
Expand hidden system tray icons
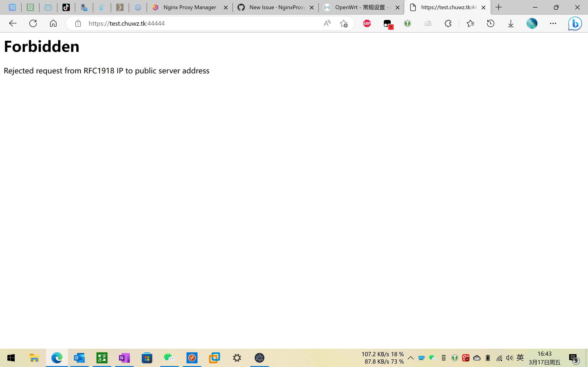tap(411, 357)
